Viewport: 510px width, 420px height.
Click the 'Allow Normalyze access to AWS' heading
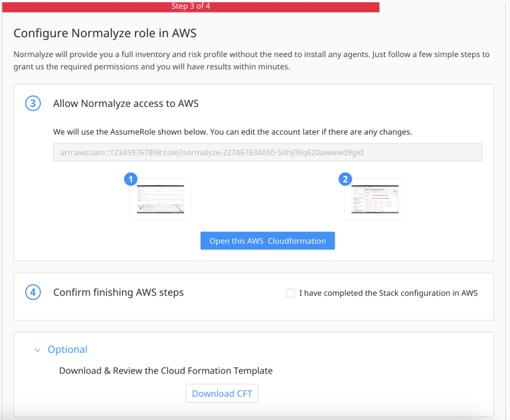pos(126,104)
